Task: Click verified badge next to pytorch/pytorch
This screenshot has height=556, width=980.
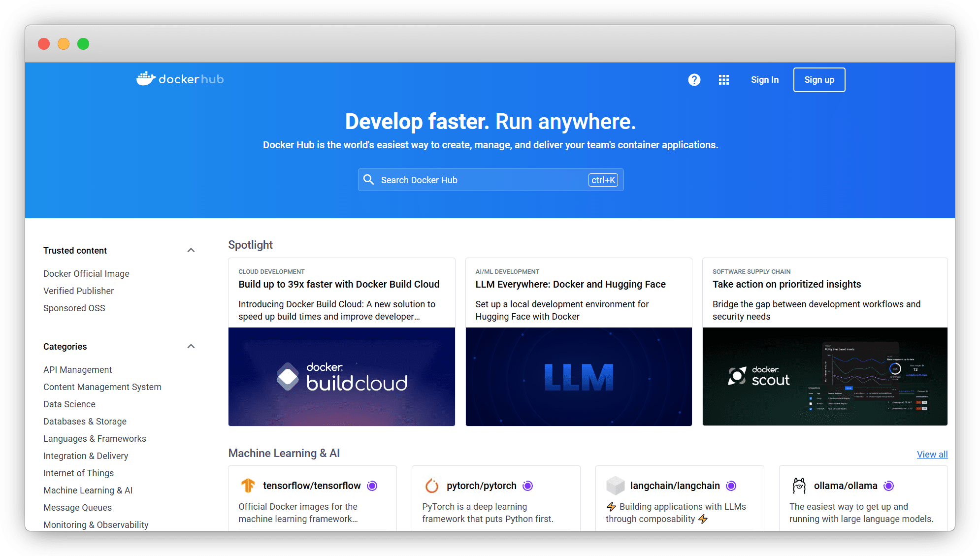Action: (527, 486)
